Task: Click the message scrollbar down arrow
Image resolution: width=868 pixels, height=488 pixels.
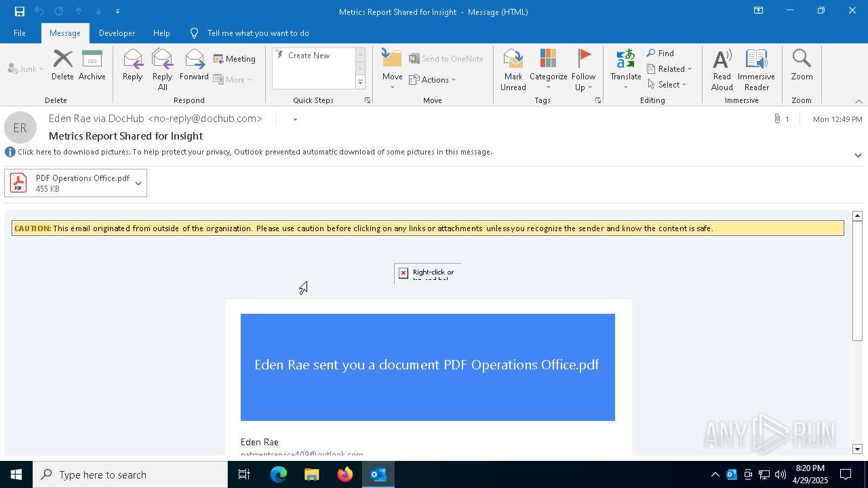Action: tap(857, 449)
